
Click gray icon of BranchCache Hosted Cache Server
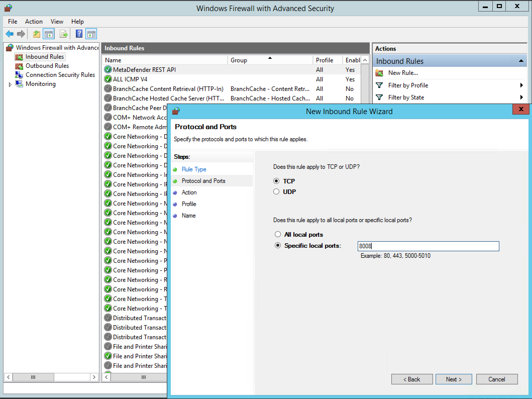pyautogui.click(x=108, y=98)
